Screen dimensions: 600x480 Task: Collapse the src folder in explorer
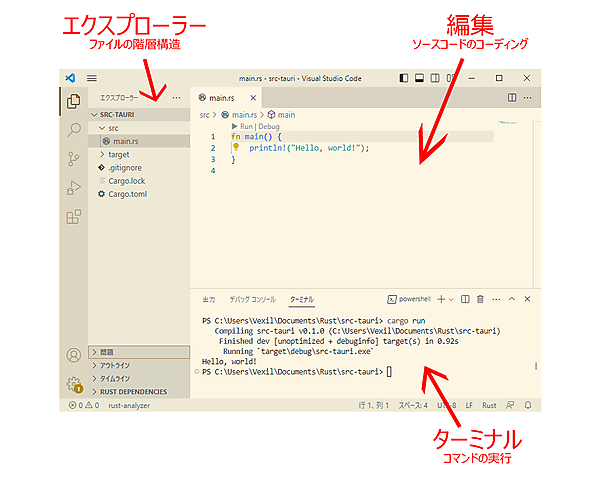pos(101,128)
